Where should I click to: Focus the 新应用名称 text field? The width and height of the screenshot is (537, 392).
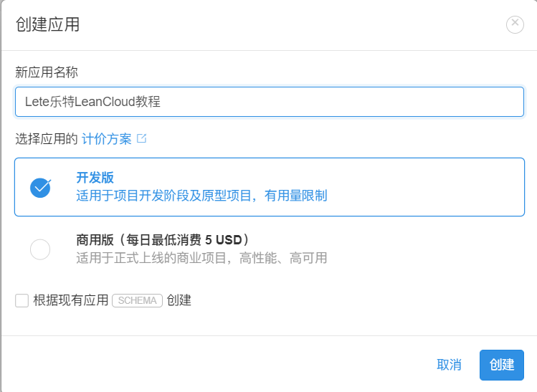point(269,102)
